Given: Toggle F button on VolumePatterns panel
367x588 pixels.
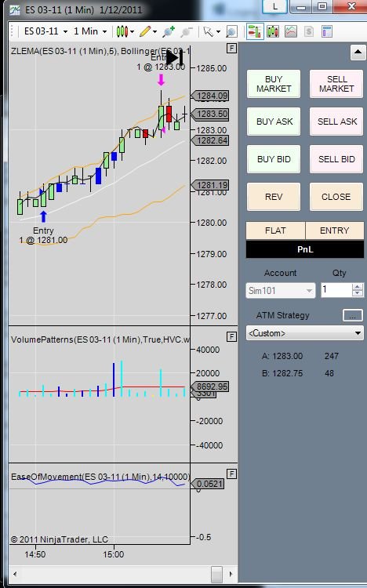Looking at the screenshot, I should point(231,337).
